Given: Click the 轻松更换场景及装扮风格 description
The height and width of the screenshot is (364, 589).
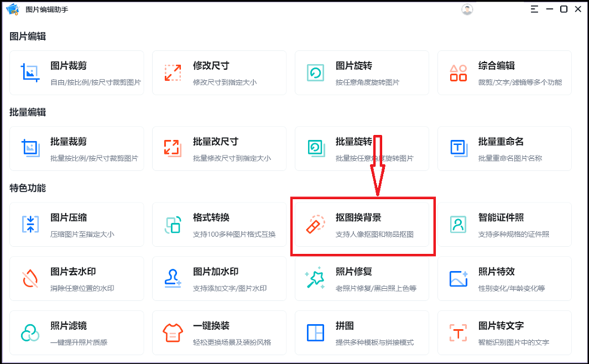Looking at the screenshot, I should click(x=232, y=342).
